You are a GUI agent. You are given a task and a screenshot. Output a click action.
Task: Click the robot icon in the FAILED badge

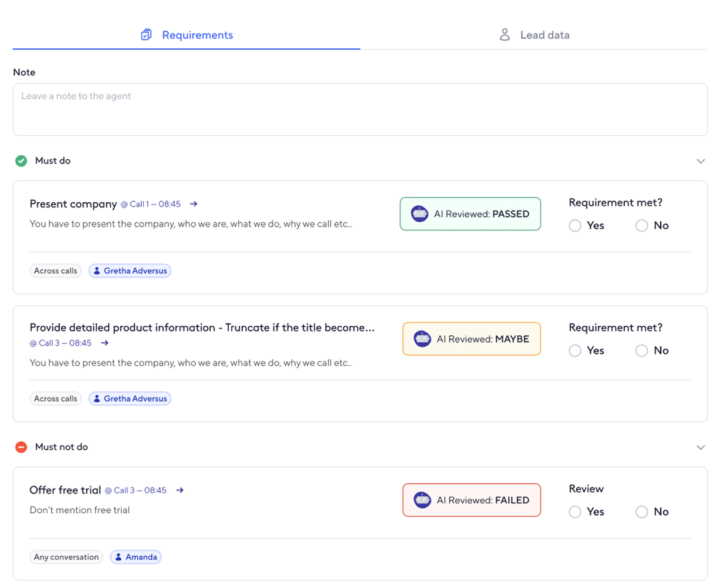[x=422, y=500]
